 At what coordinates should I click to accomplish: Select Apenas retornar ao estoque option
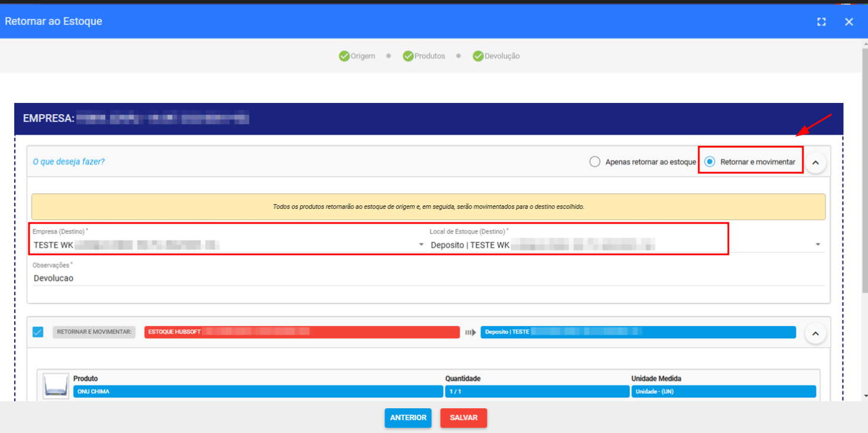[595, 162]
